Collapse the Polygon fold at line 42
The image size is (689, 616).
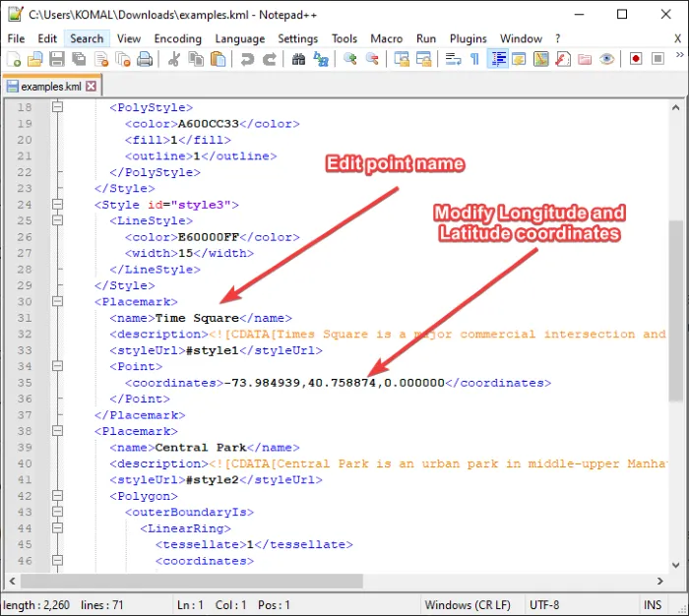coord(57,496)
